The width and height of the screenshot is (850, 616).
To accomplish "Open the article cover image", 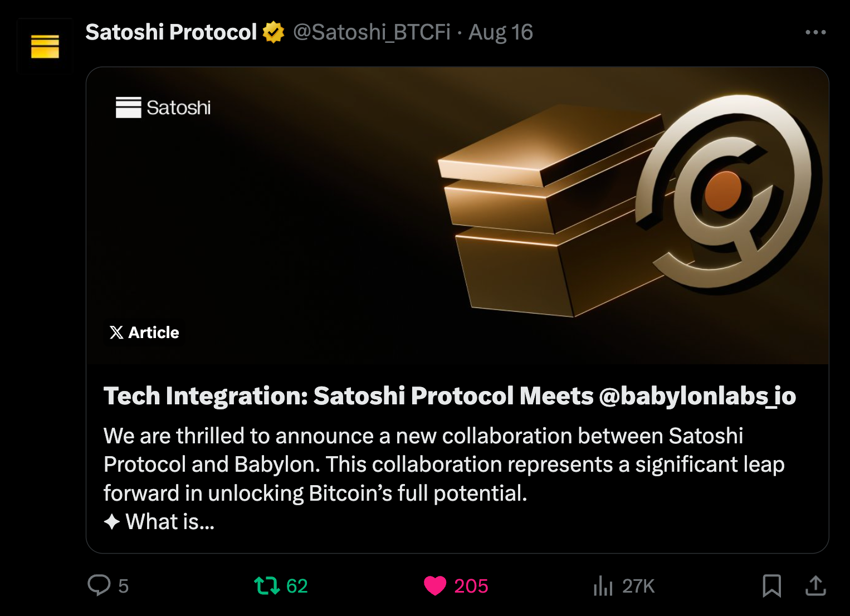I will (x=457, y=216).
